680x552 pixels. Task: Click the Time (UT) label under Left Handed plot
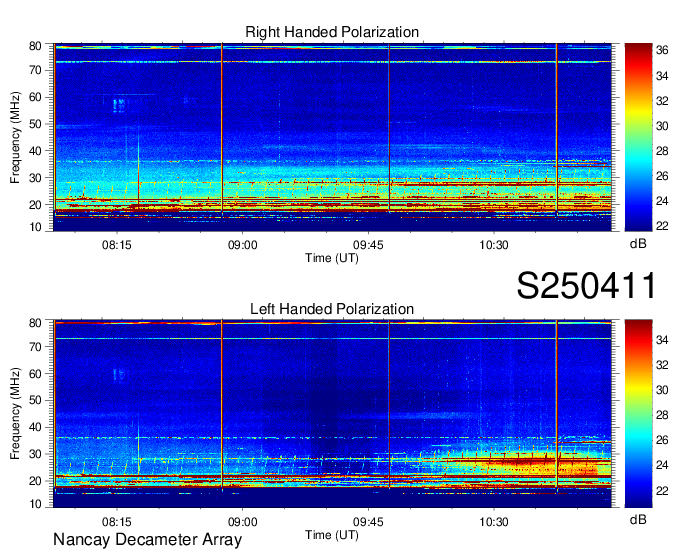332,535
